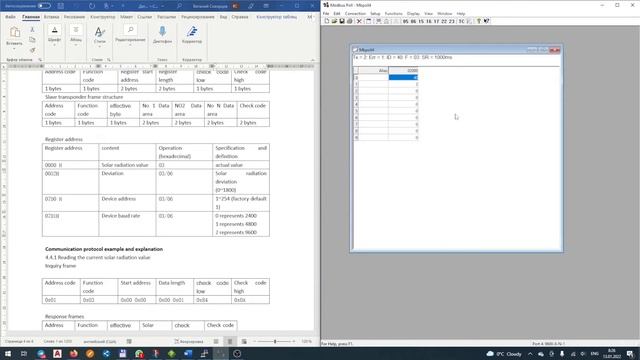Screen dimensions: 640x360
Task: Click the light bulb icon in Modbus Poll toolbar
Action: 479,21
